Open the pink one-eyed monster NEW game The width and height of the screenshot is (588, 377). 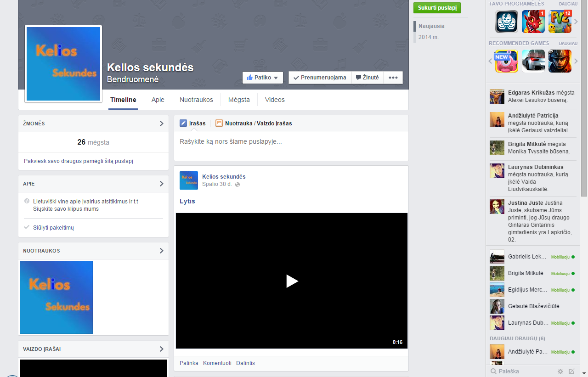507,61
